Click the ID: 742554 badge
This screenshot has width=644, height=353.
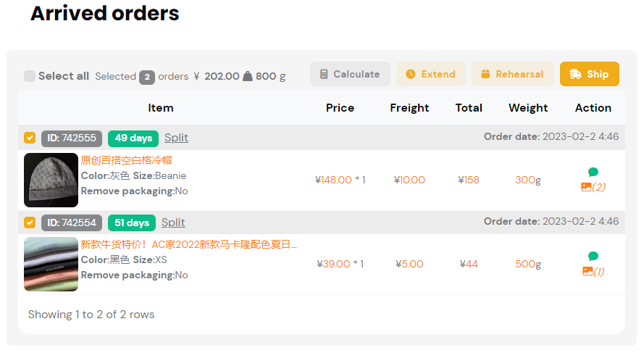click(72, 223)
